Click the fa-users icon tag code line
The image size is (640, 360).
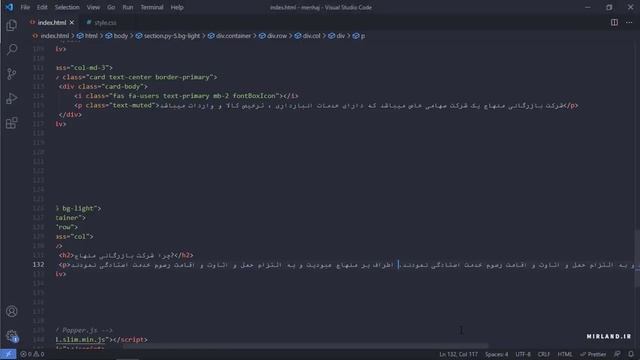click(x=186, y=96)
